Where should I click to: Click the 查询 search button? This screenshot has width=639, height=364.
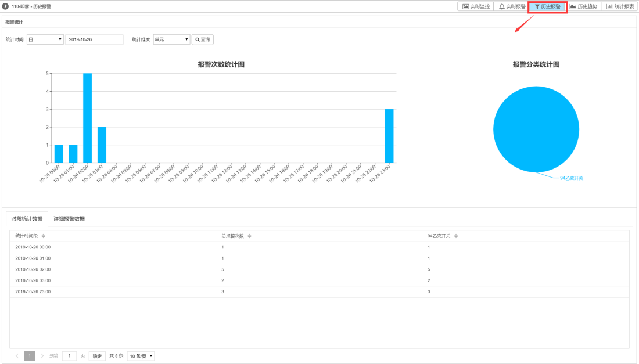202,39
